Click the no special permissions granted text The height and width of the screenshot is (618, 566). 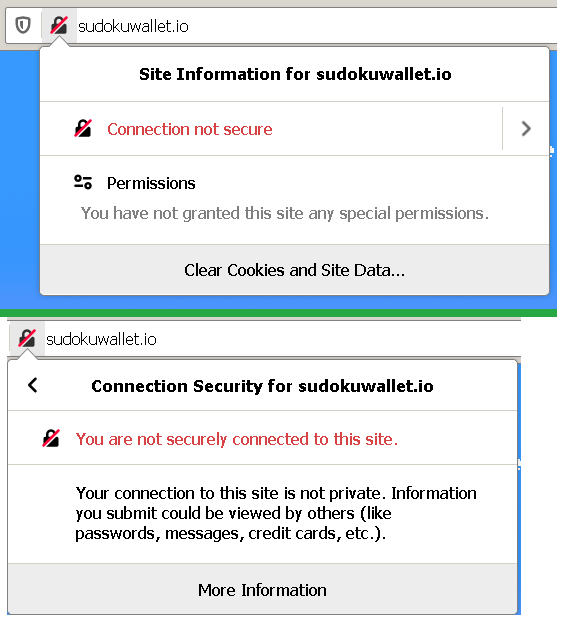pos(285,213)
